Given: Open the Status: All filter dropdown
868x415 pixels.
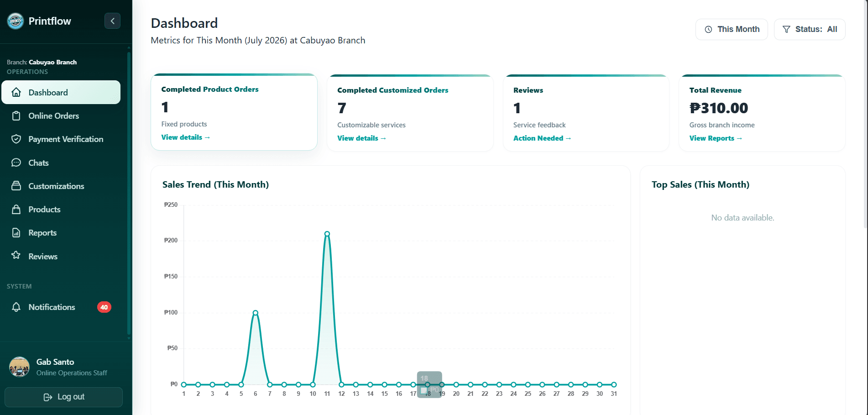Looking at the screenshot, I should 810,29.
